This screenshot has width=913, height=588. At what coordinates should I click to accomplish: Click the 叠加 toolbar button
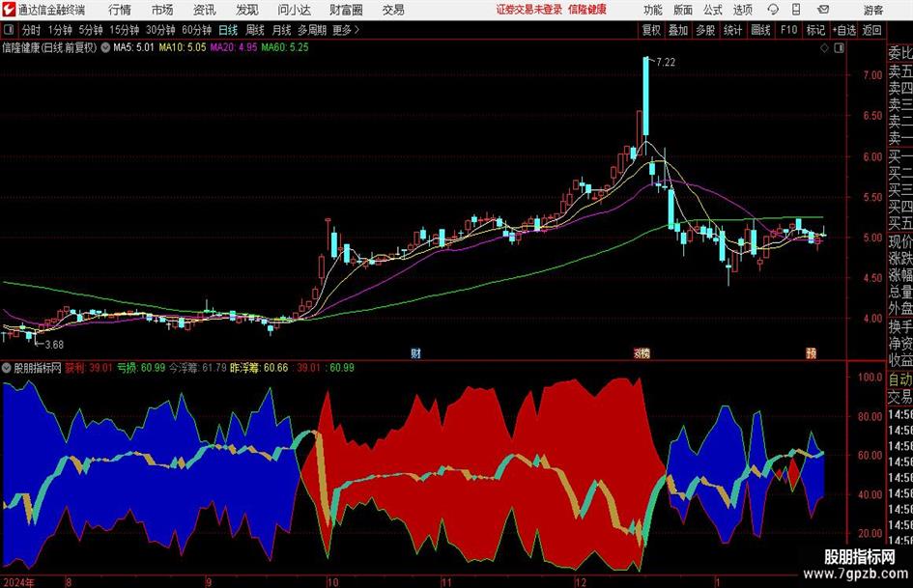pos(678,30)
